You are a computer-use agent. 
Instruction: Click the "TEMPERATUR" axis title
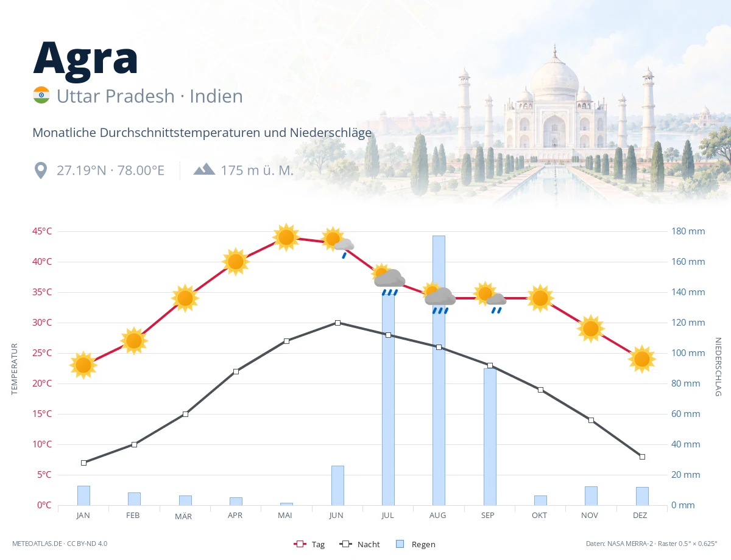[15, 368]
